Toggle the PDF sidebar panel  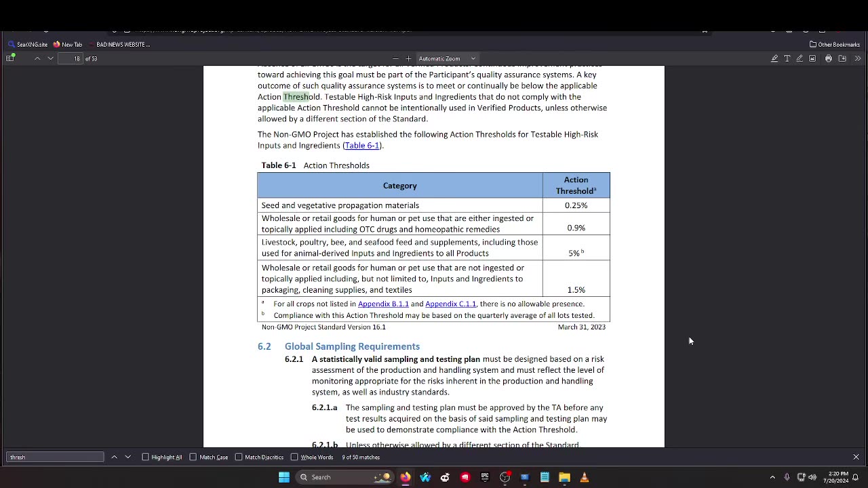coord(10,58)
